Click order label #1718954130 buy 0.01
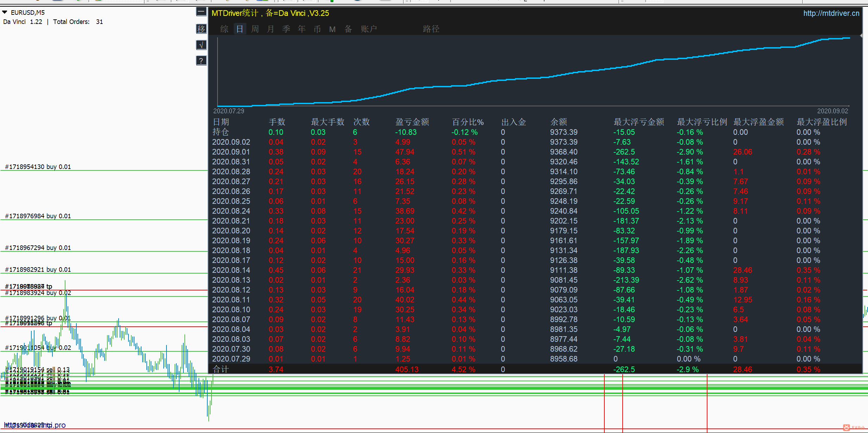868x433 pixels. (x=38, y=167)
